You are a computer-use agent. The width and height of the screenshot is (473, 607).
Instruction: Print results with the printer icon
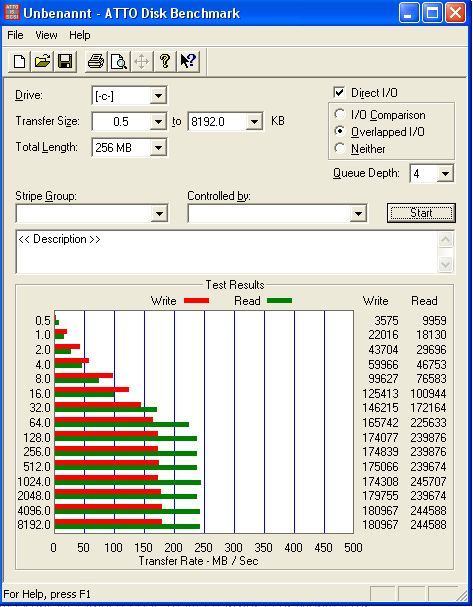pyautogui.click(x=96, y=61)
